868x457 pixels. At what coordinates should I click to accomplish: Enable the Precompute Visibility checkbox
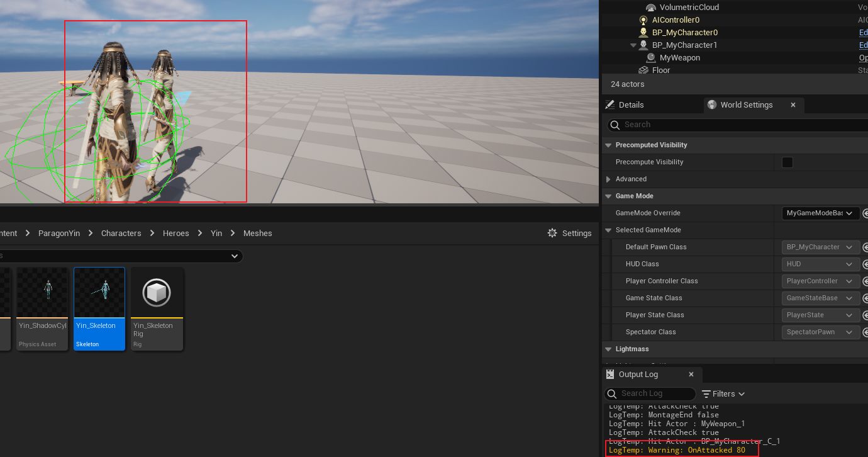787,162
